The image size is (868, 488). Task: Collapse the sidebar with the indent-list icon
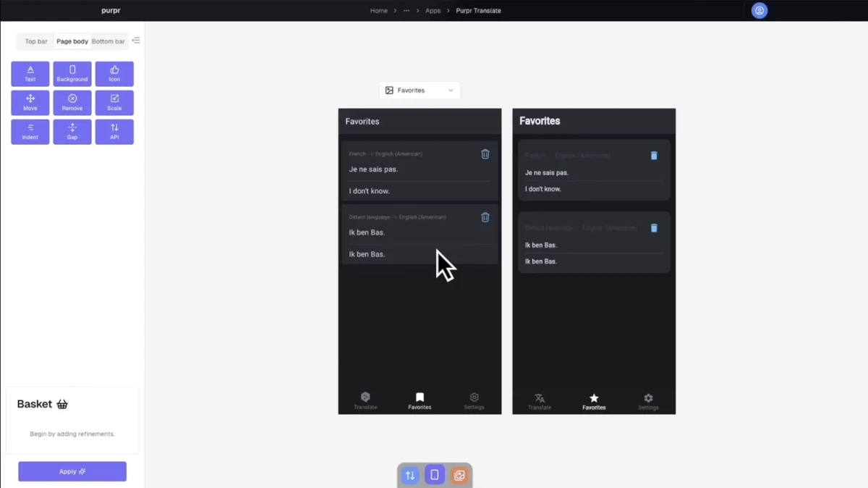pyautogui.click(x=136, y=41)
